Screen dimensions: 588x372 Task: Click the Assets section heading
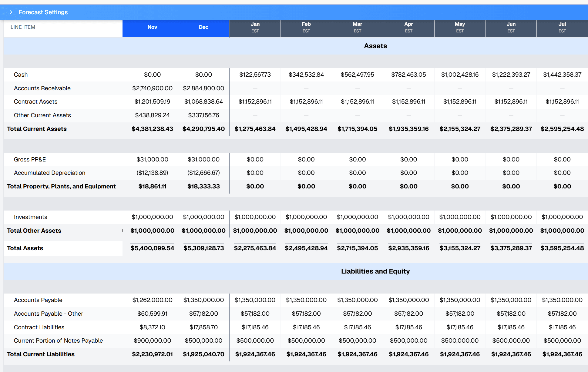(375, 46)
